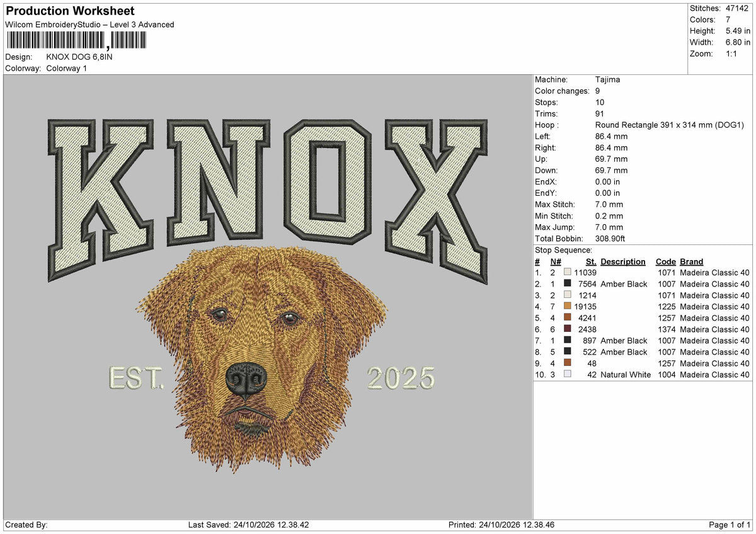Click the Machine value "Tajima"
The width and height of the screenshot is (756, 534).
(607, 80)
